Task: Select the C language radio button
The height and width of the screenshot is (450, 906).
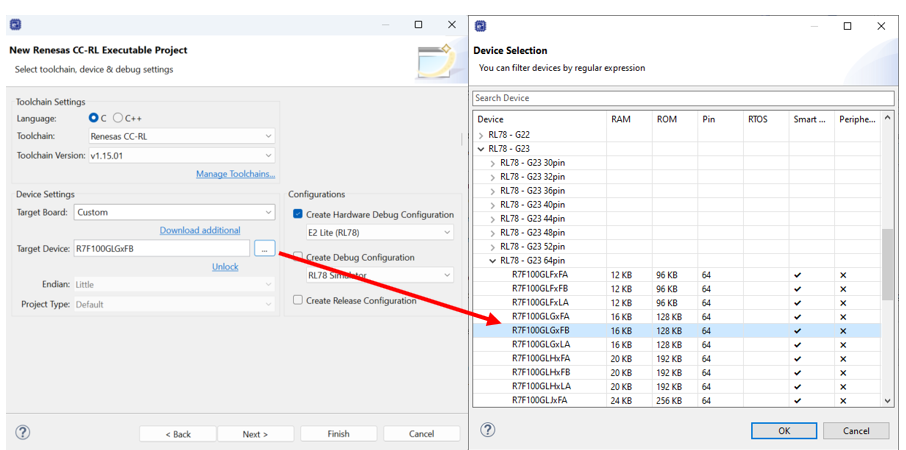Action: coord(94,118)
